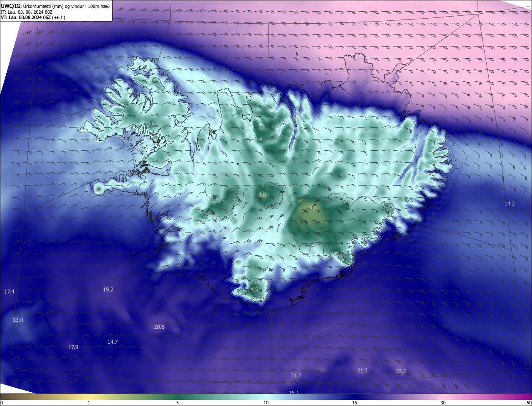The image size is (532, 406).
Task: Click the colorbar tick label 30
Action: [x=443, y=403]
